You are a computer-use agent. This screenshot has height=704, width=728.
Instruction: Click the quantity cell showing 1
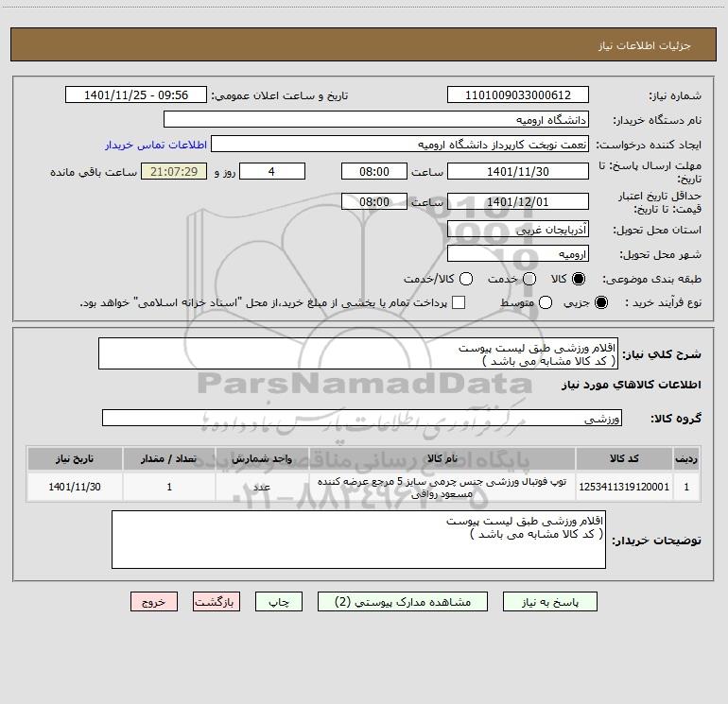pyautogui.click(x=169, y=487)
